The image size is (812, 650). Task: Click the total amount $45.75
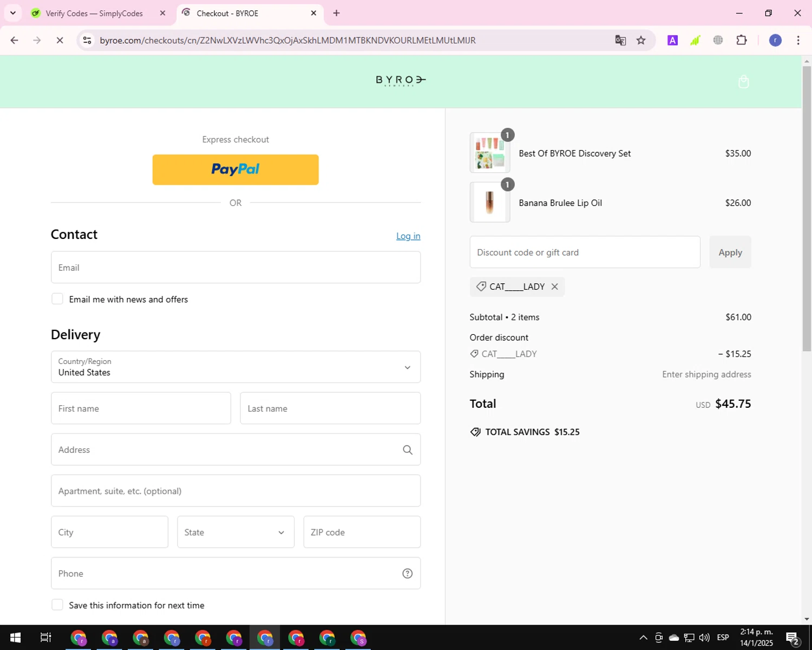(x=733, y=404)
